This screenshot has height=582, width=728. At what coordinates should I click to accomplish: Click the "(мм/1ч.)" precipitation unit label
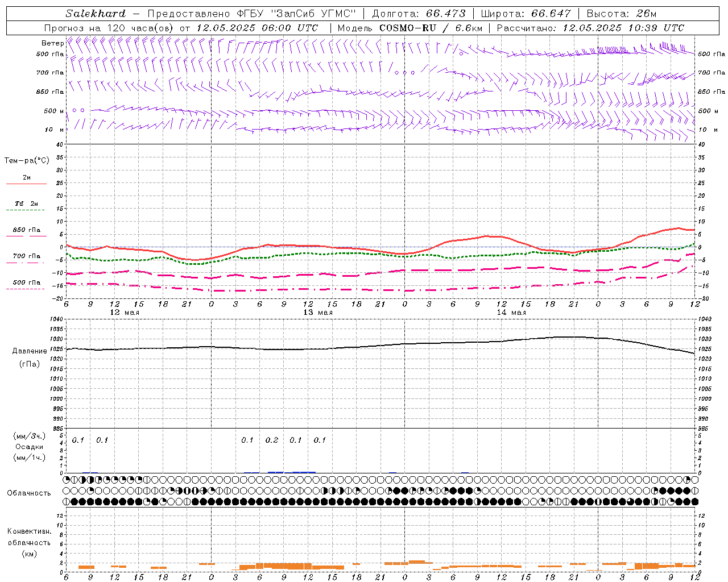pos(29,458)
